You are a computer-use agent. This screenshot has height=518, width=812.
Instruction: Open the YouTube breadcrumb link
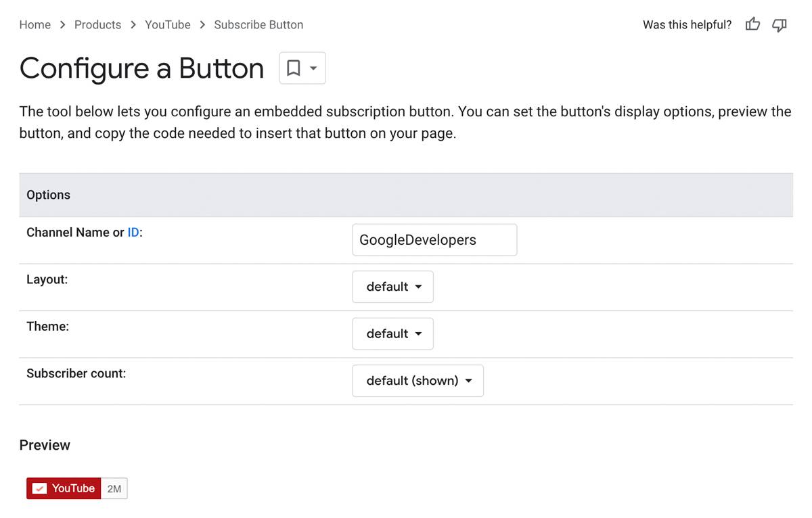[x=168, y=25]
